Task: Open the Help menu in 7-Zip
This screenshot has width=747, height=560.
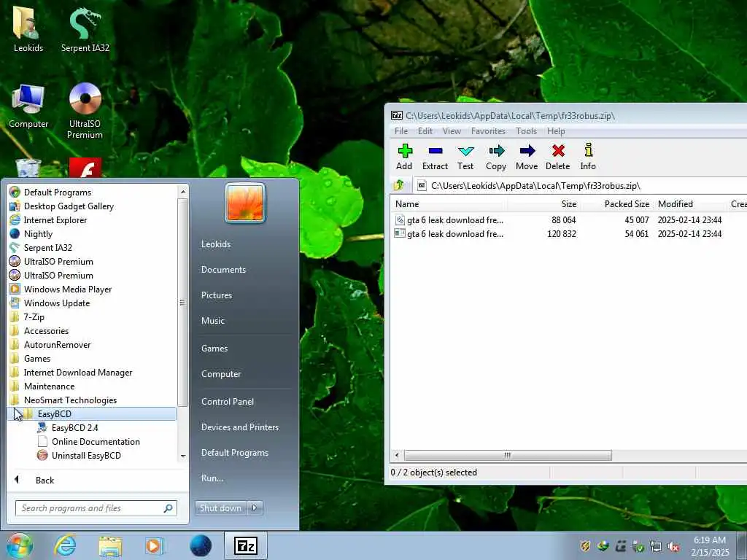Action: click(556, 131)
